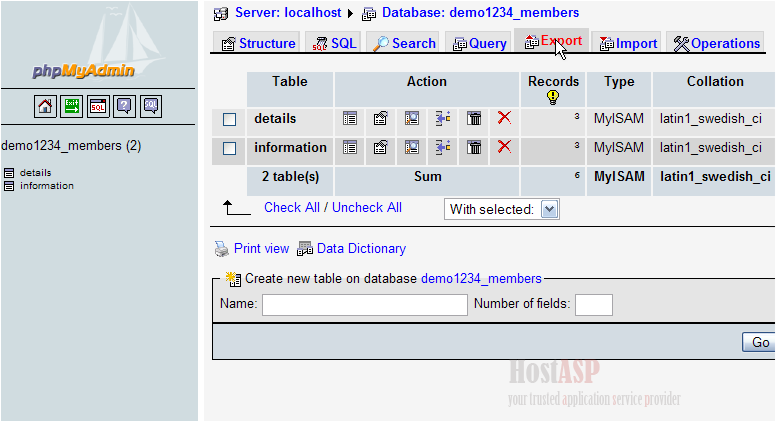
Task: Click the database icon in breadcrumb
Action: (369, 14)
